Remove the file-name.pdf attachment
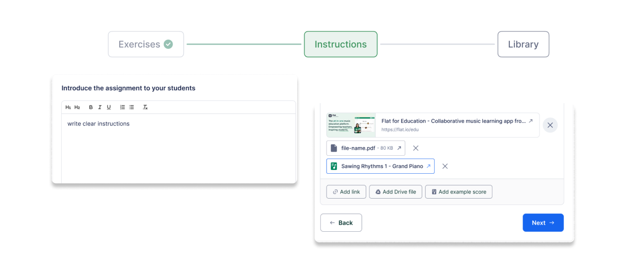 [x=416, y=148]
